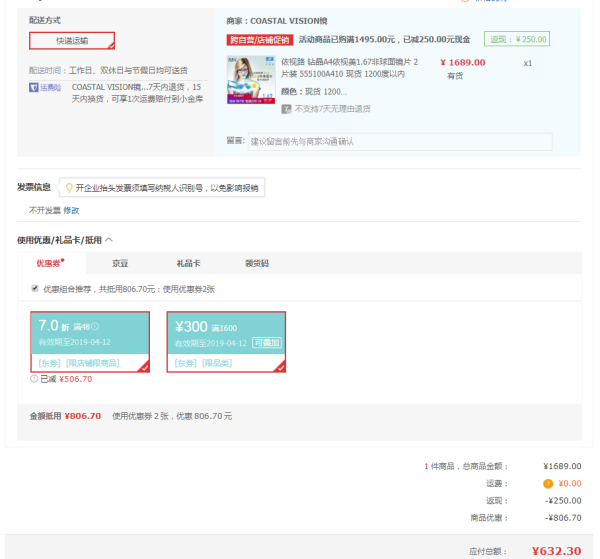Click the 金额抵用 ¥806.70 amount
Screen dimensions: 600x559
click(83, 416)
